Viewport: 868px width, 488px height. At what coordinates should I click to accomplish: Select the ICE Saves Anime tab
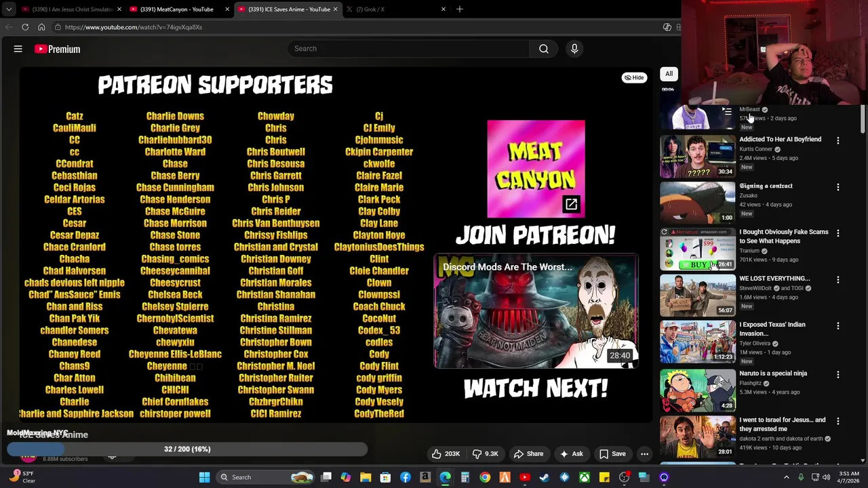click(x=288, y=9)
